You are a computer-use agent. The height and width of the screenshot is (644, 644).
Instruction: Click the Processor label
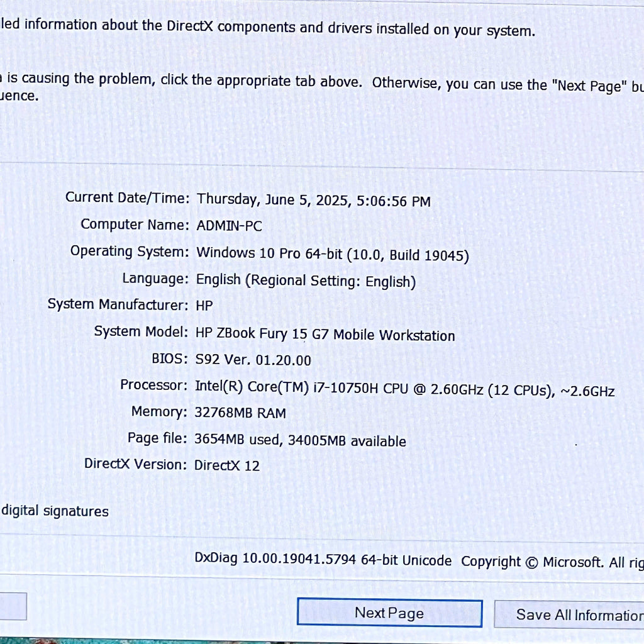(153, 386)
